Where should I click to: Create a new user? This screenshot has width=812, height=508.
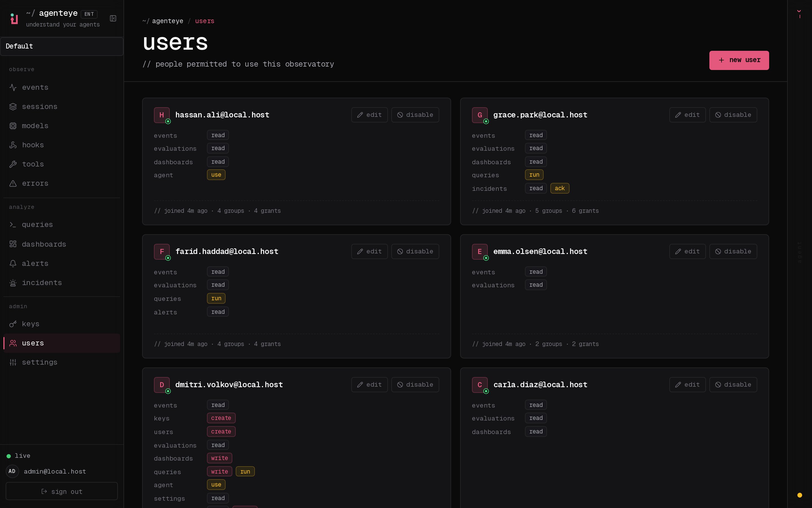click(x=739, y=60)
